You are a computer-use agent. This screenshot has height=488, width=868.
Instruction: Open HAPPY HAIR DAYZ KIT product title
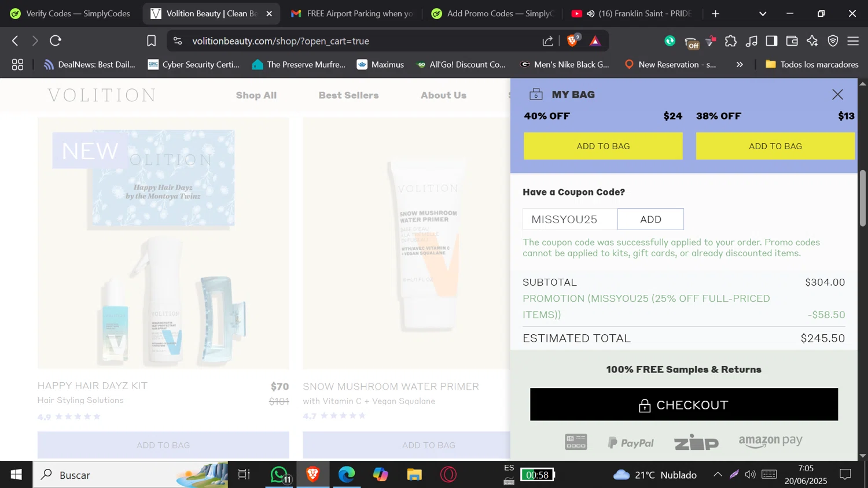tap(93, 386)
